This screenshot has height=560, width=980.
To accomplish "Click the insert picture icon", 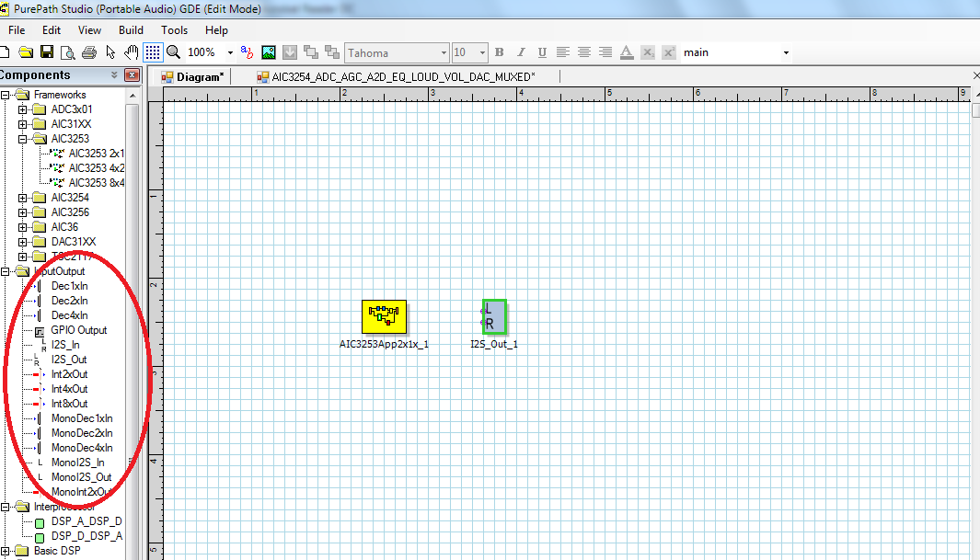I will coord(268,52).
